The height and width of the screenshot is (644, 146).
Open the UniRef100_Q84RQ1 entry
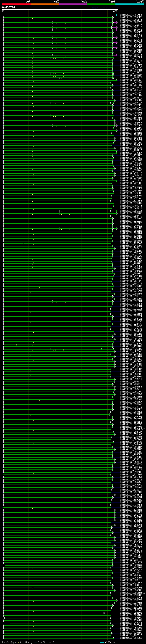pos(131,259)
